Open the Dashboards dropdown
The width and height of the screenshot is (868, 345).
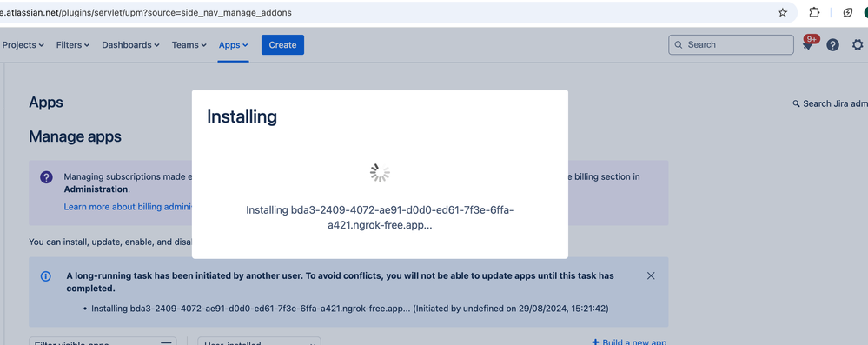pos(130,45)
